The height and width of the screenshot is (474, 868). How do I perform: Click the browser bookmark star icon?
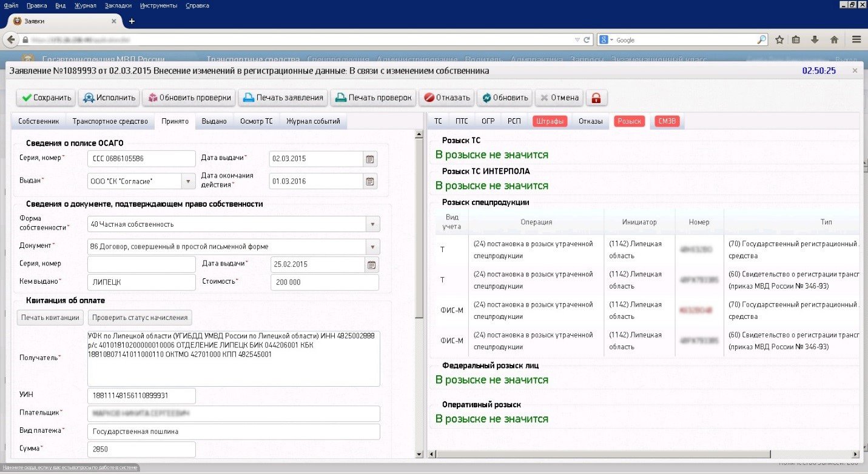[779, 40]
